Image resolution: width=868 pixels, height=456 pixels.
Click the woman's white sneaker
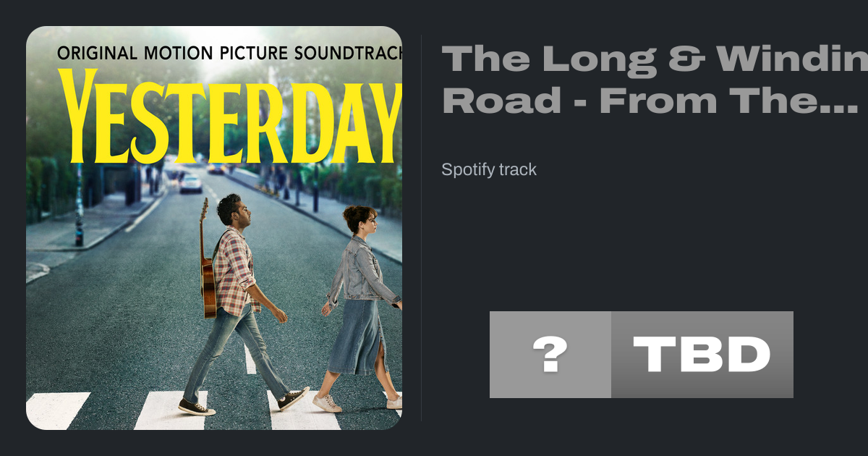click(x=327, y=403)
